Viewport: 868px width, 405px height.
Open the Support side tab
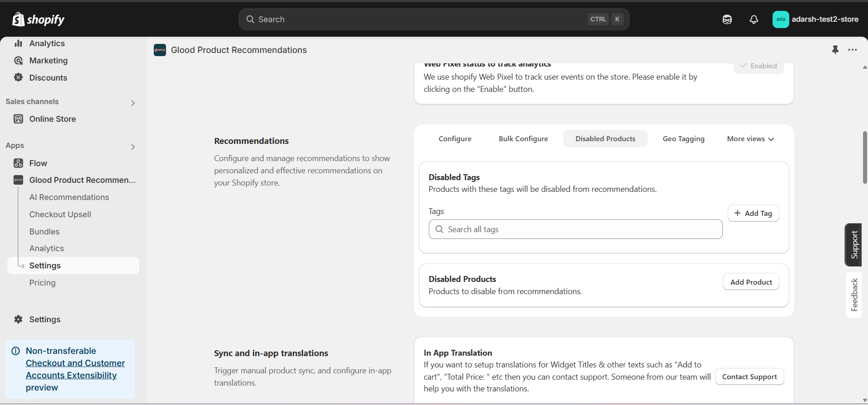(854, 245)
